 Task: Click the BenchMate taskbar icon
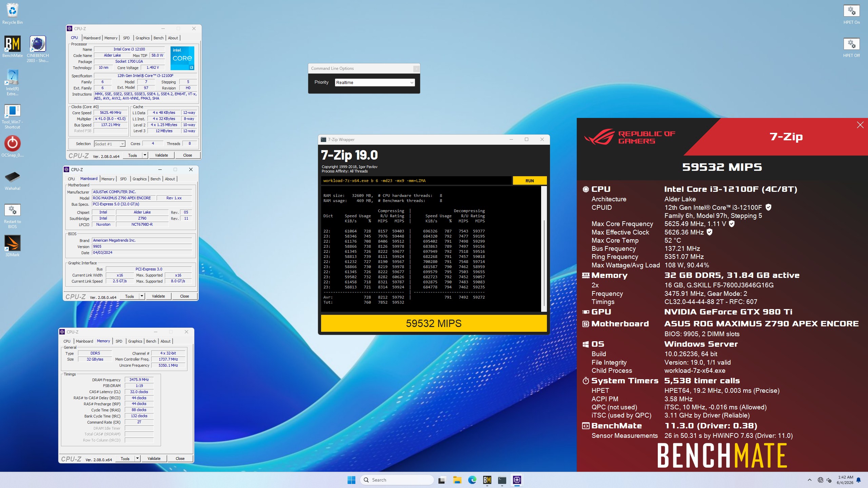click(487, 480)
